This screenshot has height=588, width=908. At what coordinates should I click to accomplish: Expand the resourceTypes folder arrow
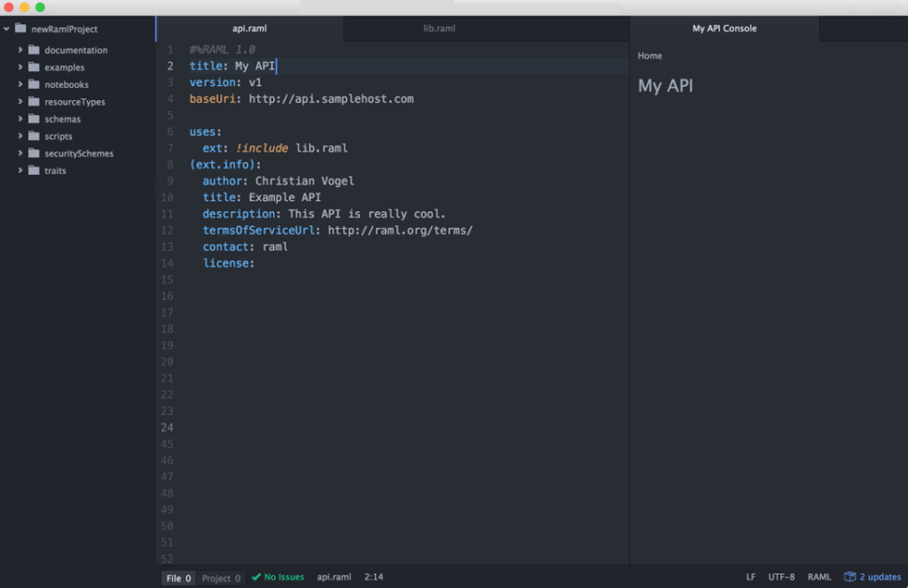(20, 101)
